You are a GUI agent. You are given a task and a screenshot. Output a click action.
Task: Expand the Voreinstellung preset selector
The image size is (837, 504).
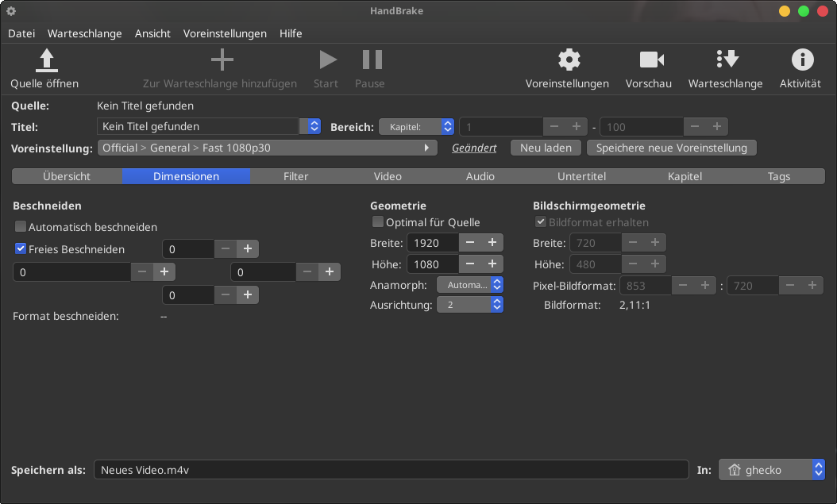pyautogui.click(x=268, y=148)
